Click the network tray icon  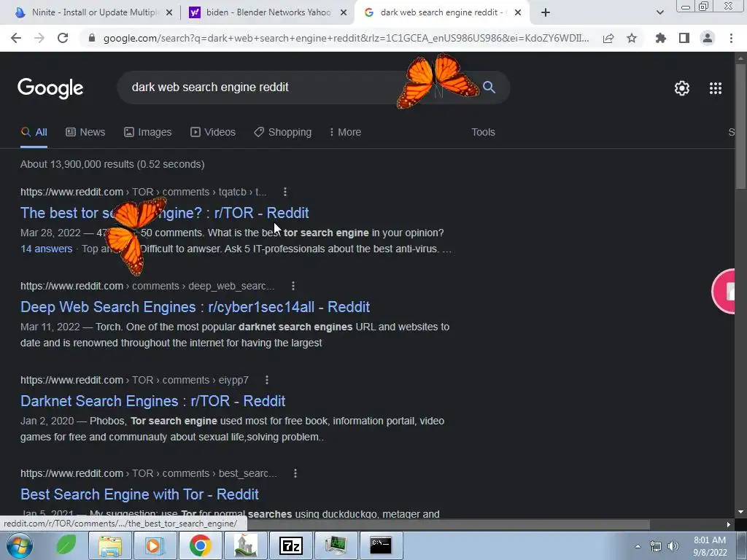click(656, 546)
